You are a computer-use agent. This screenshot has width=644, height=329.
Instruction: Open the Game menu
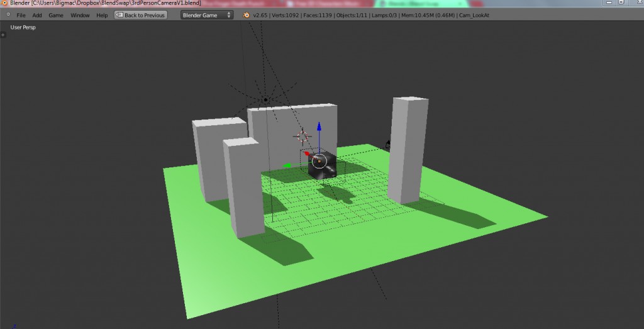(x=56, y=15)
